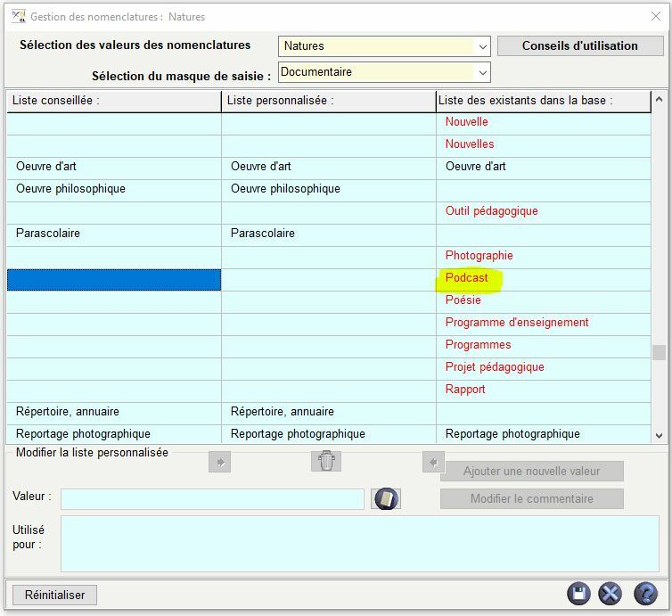Image resolution: width=672 pixels, height=616 pixels.
Task: Expand the Documentaire input mask dropdown
Action: coord(482,72)
